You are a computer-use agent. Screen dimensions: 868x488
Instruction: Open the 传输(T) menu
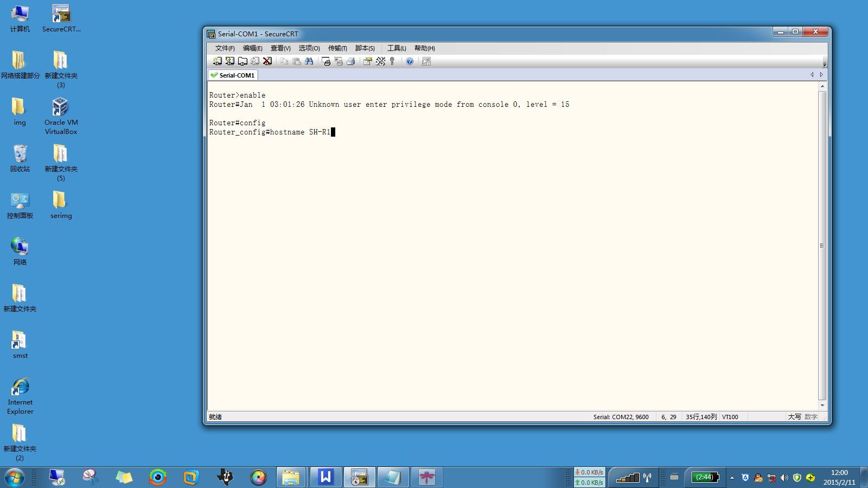point(337,48)
